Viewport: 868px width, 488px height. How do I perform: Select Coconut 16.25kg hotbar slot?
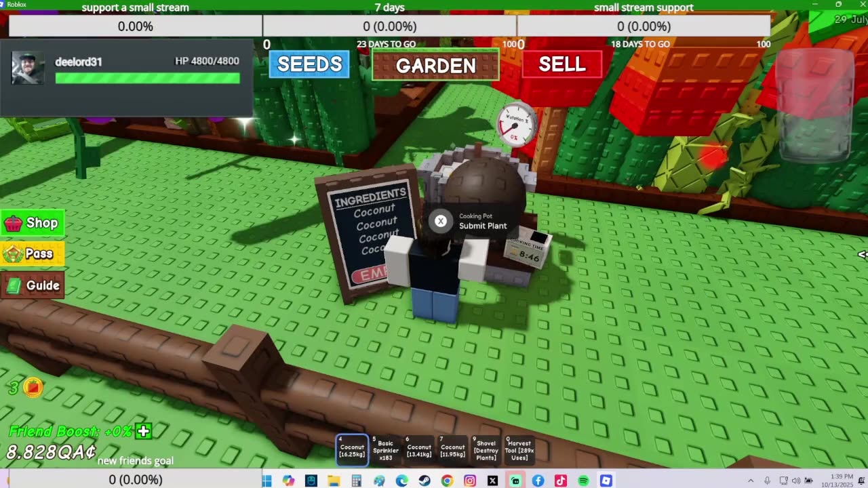click(x=352, y=450)
